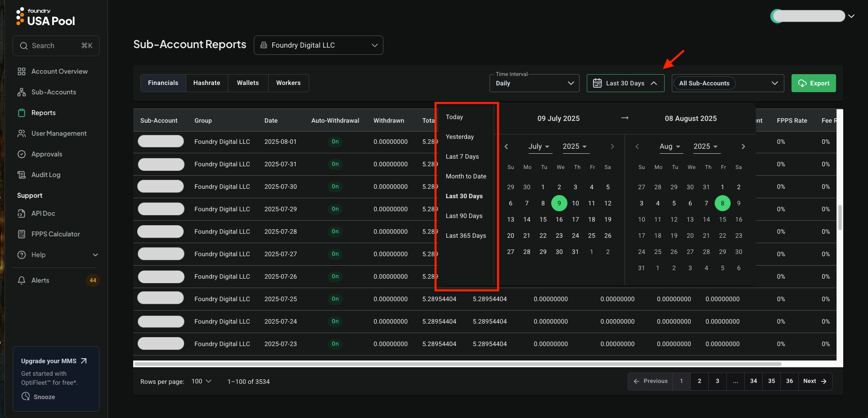Select Last 90 Days preset
This screenshot has width=868, height=418.
pyautogui.click(x=464, y=216)
